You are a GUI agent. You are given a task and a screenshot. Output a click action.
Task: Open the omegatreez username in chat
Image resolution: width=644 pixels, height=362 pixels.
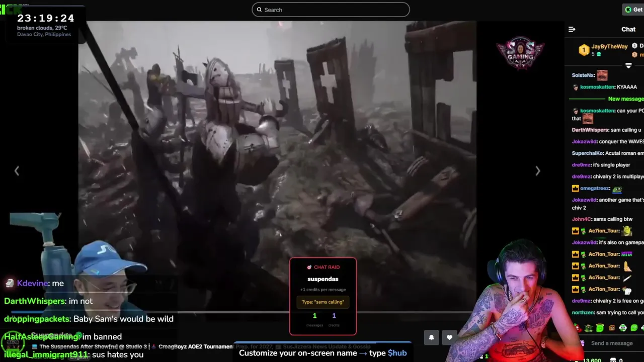point(594,189)
